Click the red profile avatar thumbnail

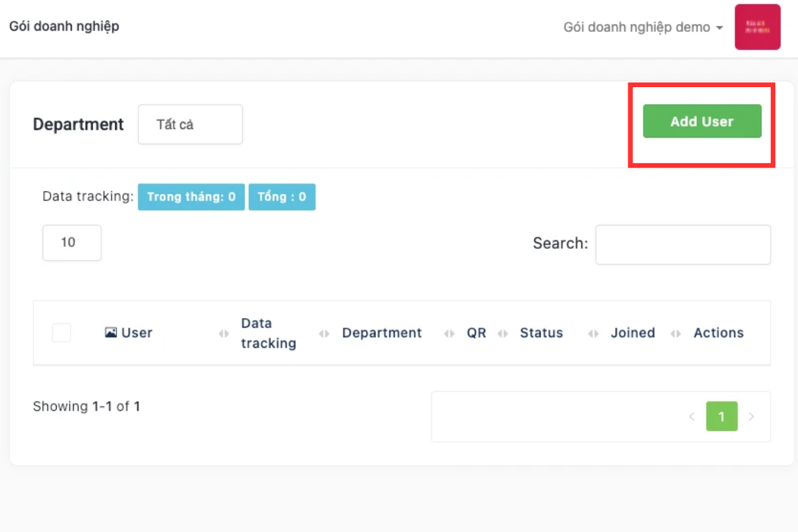pyautogui.click(x=757, y=27)
